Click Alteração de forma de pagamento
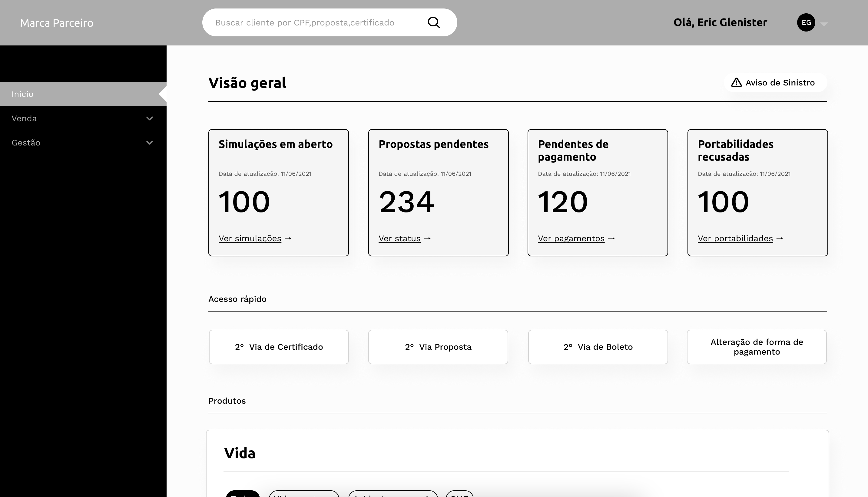Viewport: 868px width, 497px height. 757,347
